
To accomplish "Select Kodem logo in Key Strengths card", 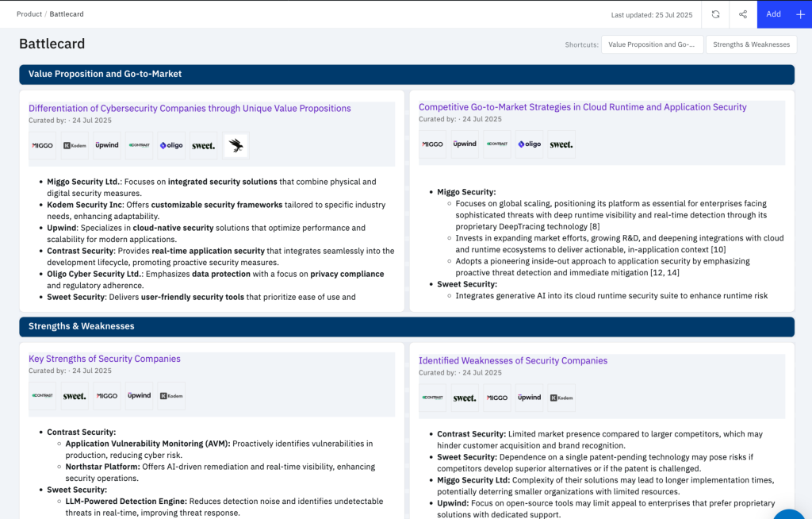I will 171,396.
